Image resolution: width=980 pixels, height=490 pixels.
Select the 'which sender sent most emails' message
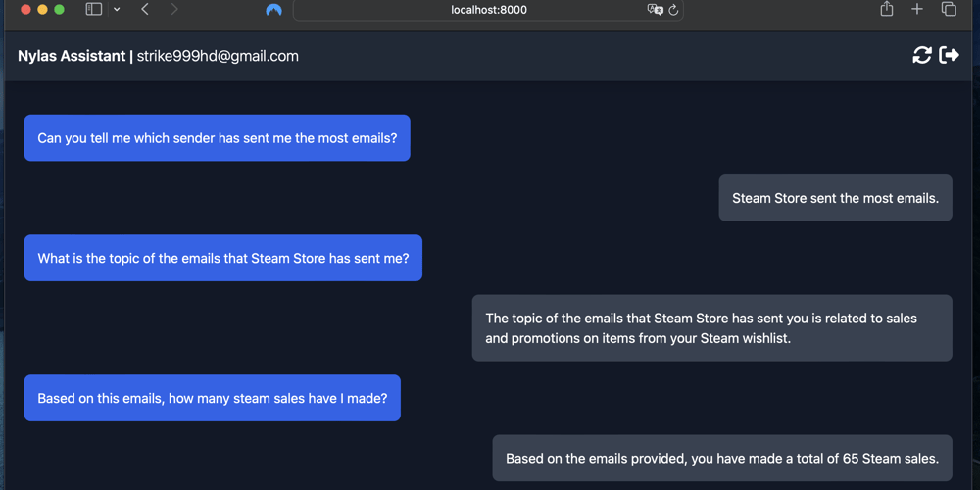[x=217, y=138]
